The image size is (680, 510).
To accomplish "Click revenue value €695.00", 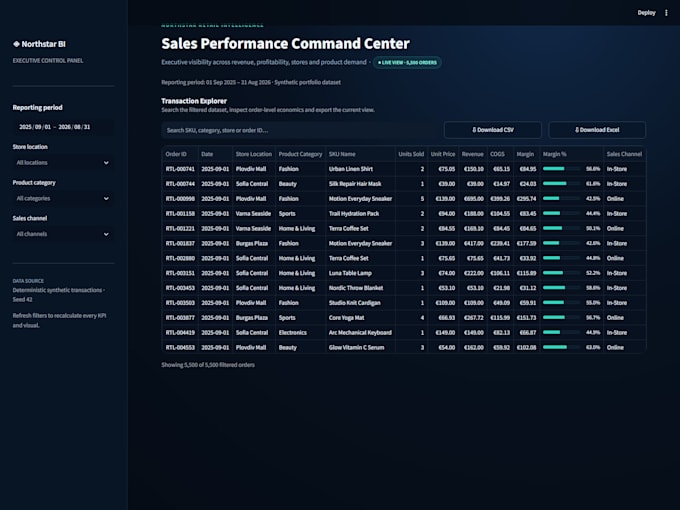I will (473, 199).
